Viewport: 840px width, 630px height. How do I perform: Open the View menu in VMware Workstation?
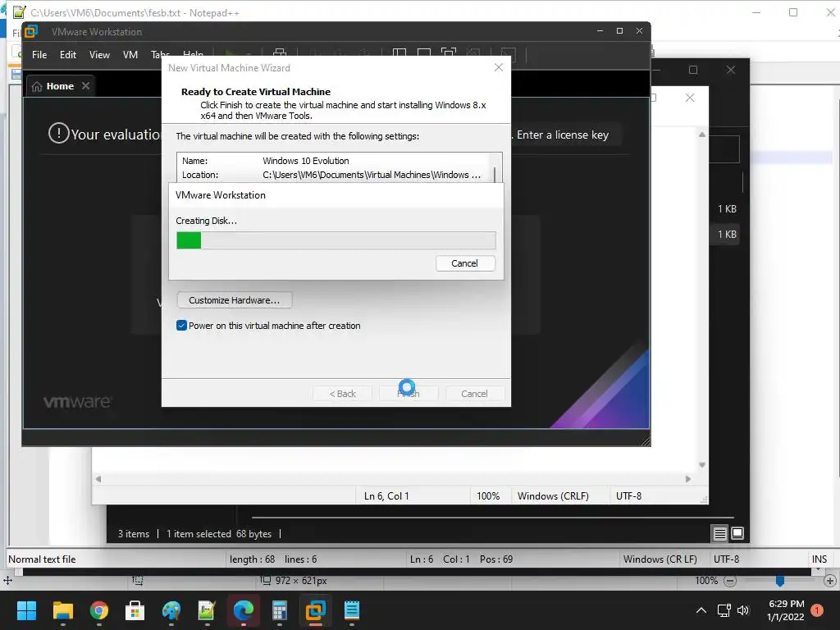[99, 55]
